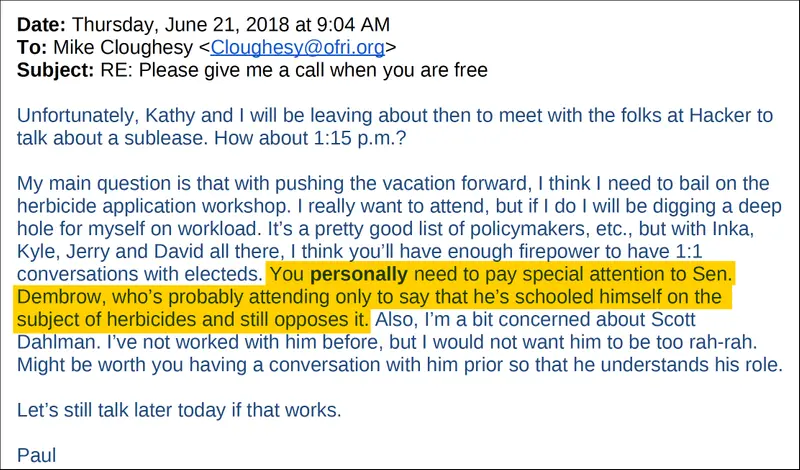Select the recipient name Mike Cloughesy
This screenshot has height=470, width=800.
(123, 47)
